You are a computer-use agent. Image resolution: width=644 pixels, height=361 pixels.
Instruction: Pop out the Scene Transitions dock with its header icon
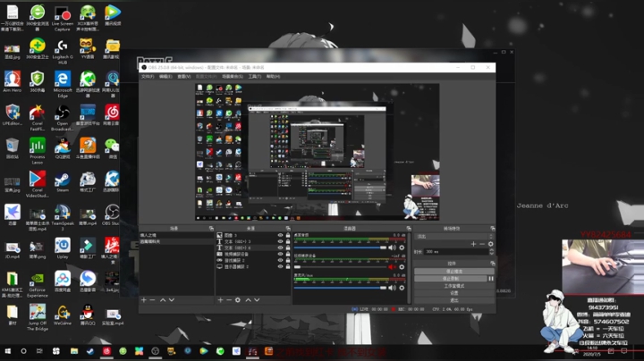point(493,229)
